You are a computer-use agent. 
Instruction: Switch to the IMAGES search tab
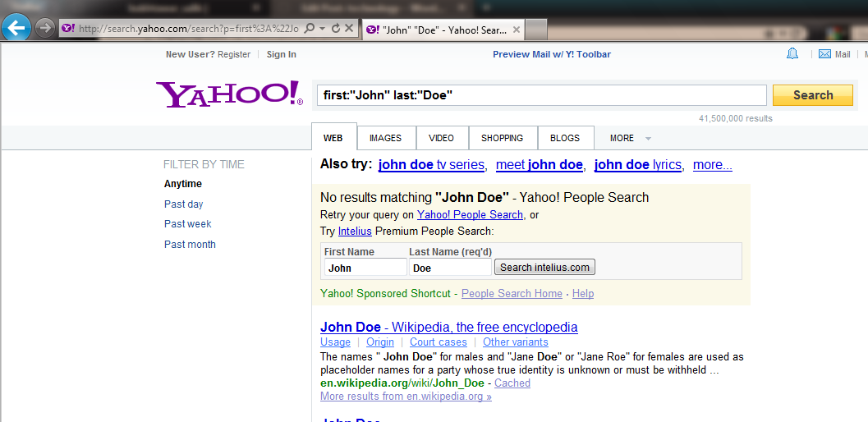coord(385,138)
